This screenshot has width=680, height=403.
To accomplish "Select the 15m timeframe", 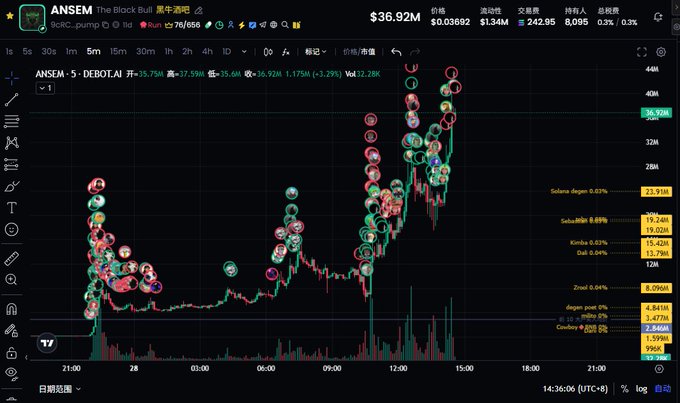I will (118, 52).
